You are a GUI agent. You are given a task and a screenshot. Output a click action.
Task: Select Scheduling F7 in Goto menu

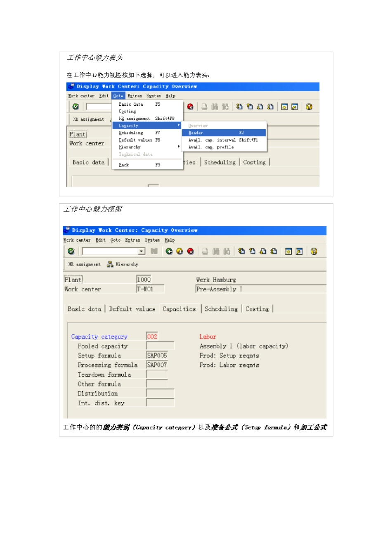147,133
